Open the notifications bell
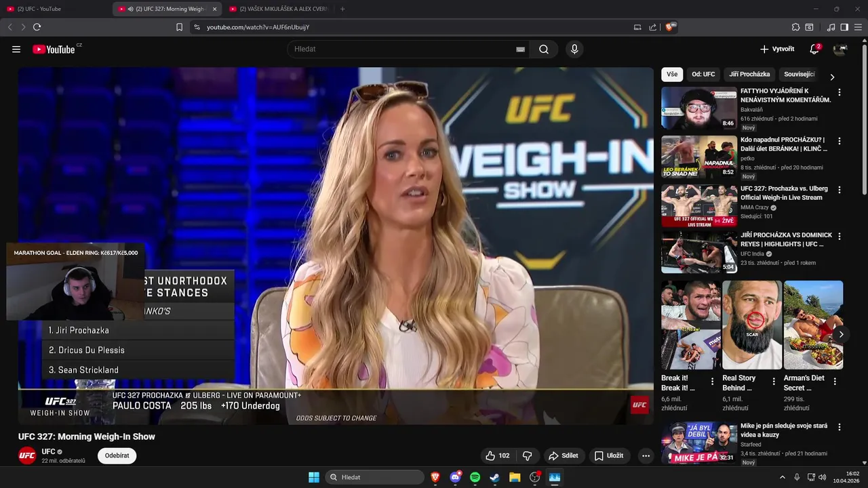The height and width of the screenshot is (488, 868). point(814,49)
